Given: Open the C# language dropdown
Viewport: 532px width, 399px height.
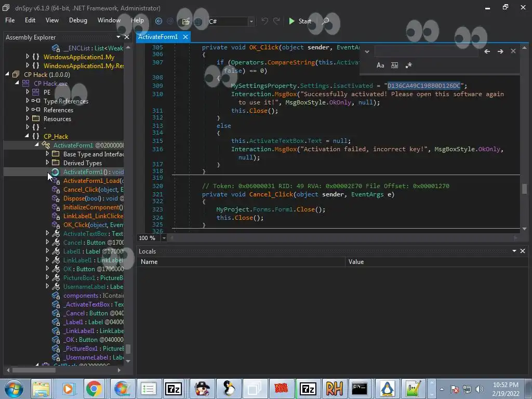Looking at the screenshot, I should coord(251,21).
